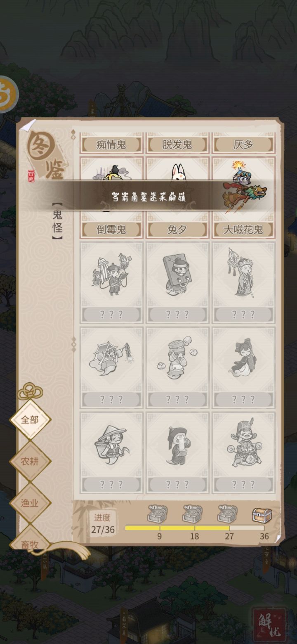Open the 痴情鬼 entry
The image size is (297, 644).
click(111, 143)
